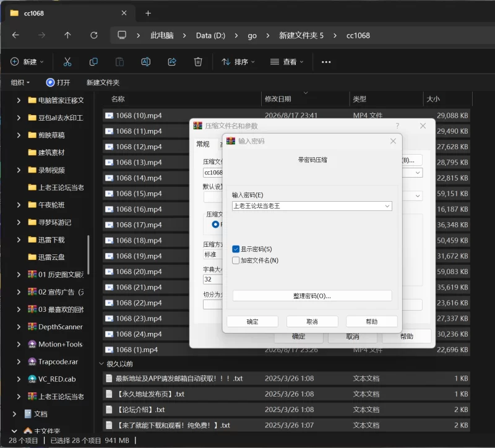Click 整理密码(O)... button

click(312, 296)
